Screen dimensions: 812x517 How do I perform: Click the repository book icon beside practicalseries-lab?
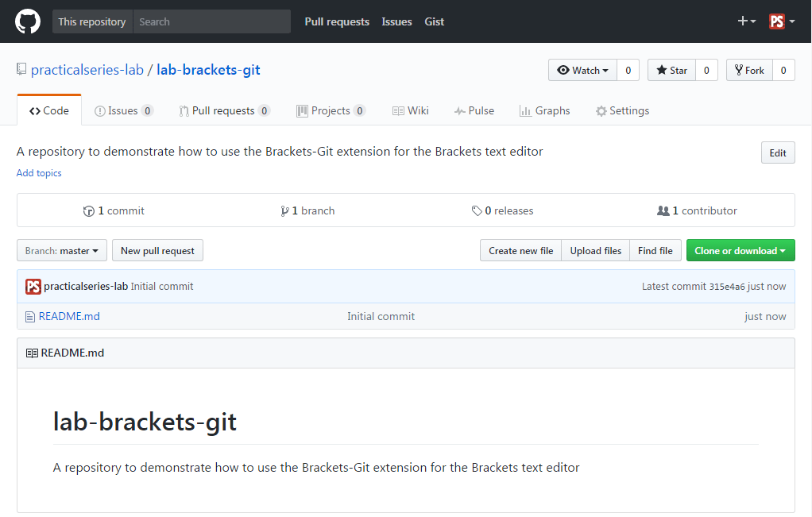(x=21, y=69)
